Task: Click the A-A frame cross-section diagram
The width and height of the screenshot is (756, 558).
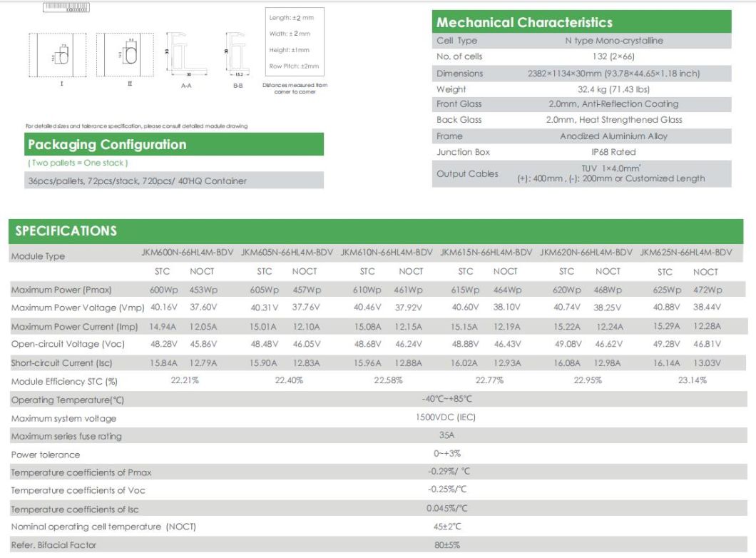Action: [x=185, y=55]
